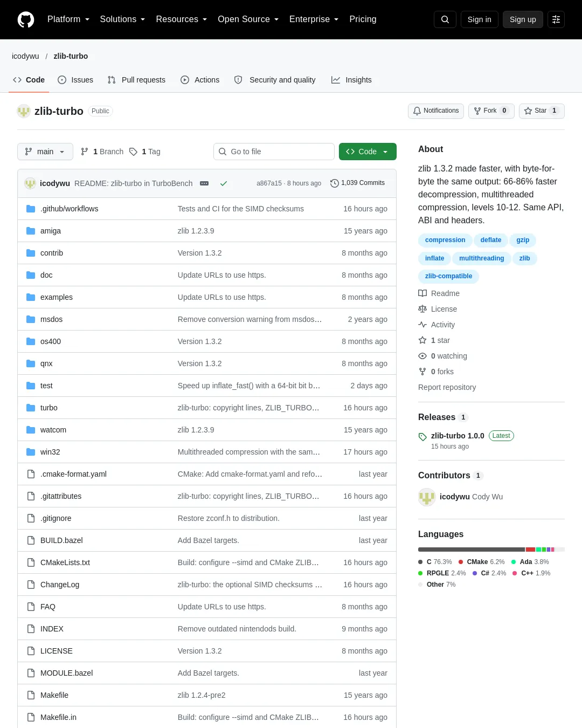Click the LICENSE file icon
The image size is (582, 728).
click(31, 651)
